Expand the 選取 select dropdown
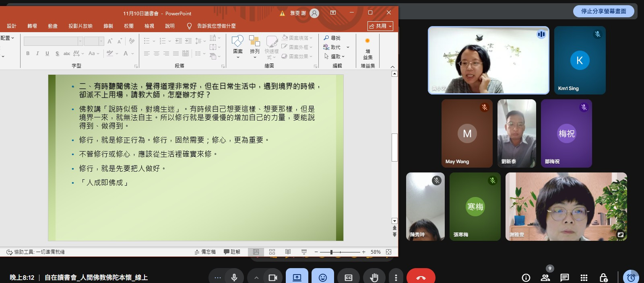The height and width of the screenshot is (283, 644). (335, 57)
